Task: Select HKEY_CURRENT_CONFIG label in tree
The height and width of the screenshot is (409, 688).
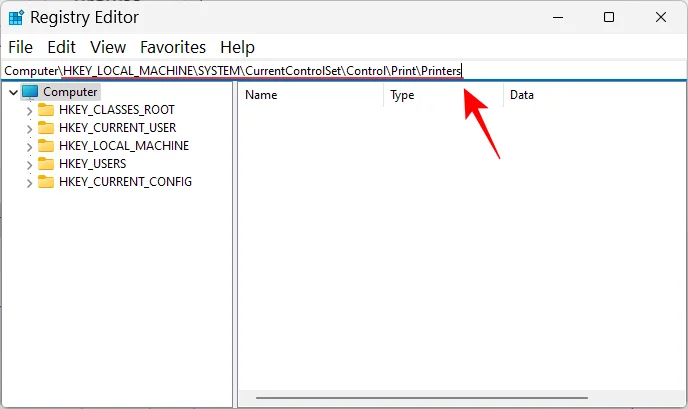Action: click(x=125, y=182)
